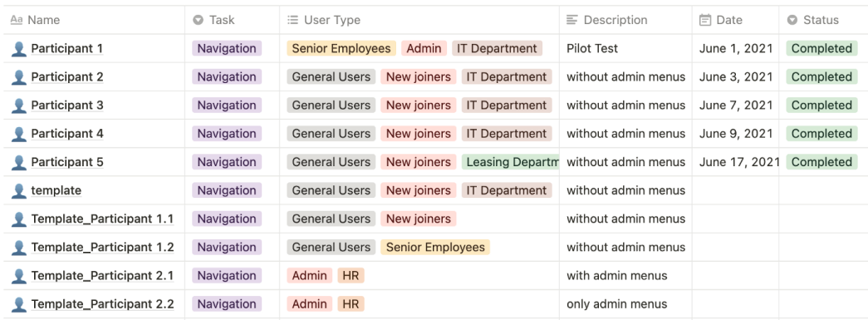This screenshot has width=868, height=320.
Task: Select the Senior Employees tag on Participant 1
Action: pyautogui.click(x=341, y=49)
